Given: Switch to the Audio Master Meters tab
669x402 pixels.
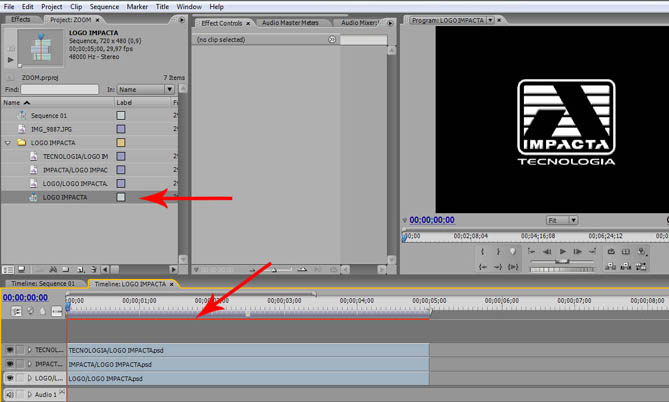Looking at the screenshot, I should (x=290, y=22).
